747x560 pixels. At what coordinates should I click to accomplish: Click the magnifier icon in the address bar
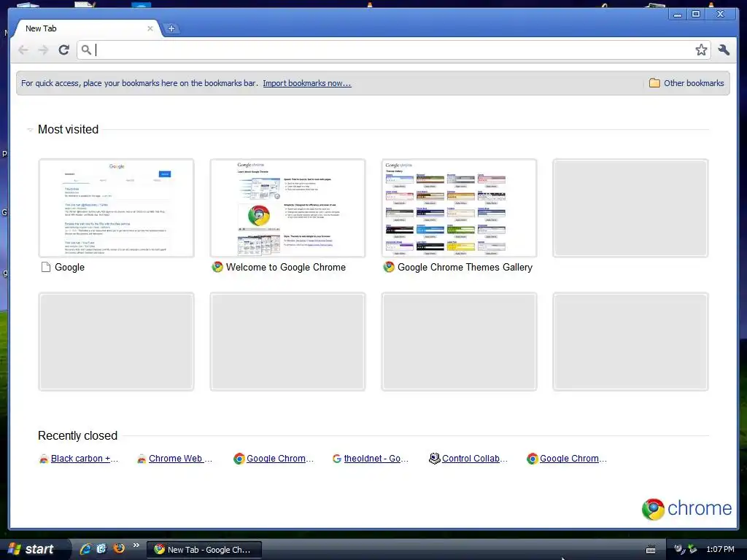click(86, 50)
